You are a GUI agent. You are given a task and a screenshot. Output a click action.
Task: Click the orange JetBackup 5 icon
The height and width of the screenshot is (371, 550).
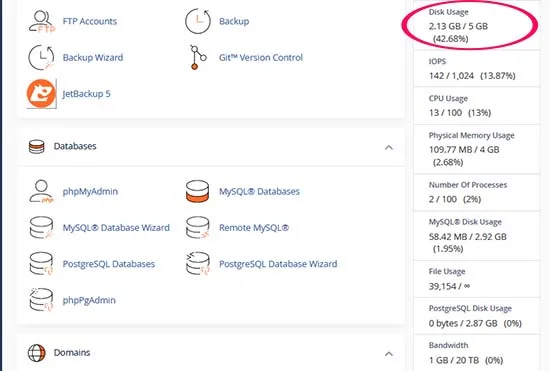(x=41, y=94)
